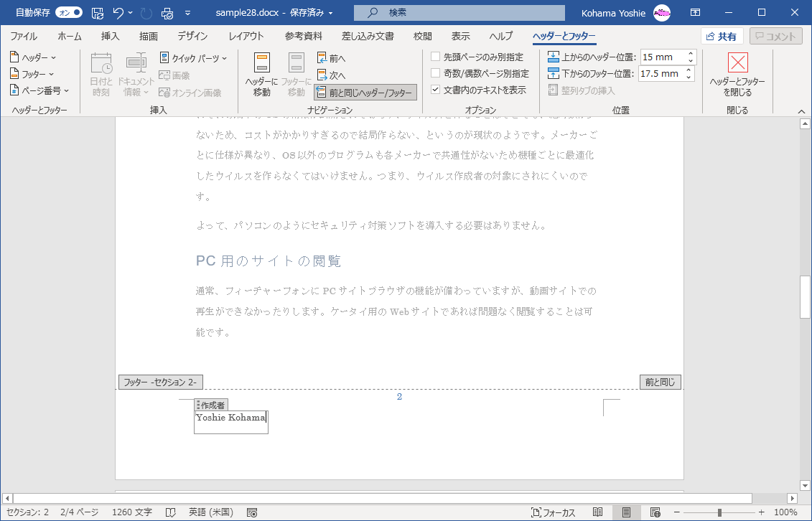The image size is (812, 521).
Task: Open the ページ番号 dropdown
Action: click(39, 90)
